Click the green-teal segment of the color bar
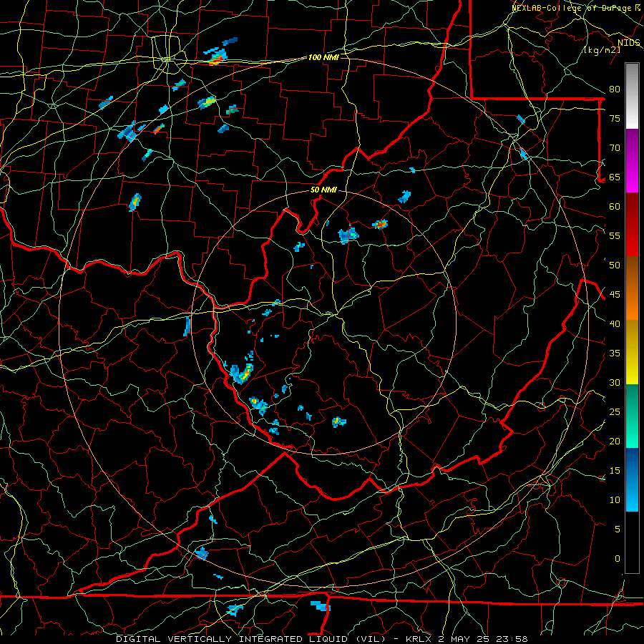This screenshot has width=644, height=644. coord(632,416)
